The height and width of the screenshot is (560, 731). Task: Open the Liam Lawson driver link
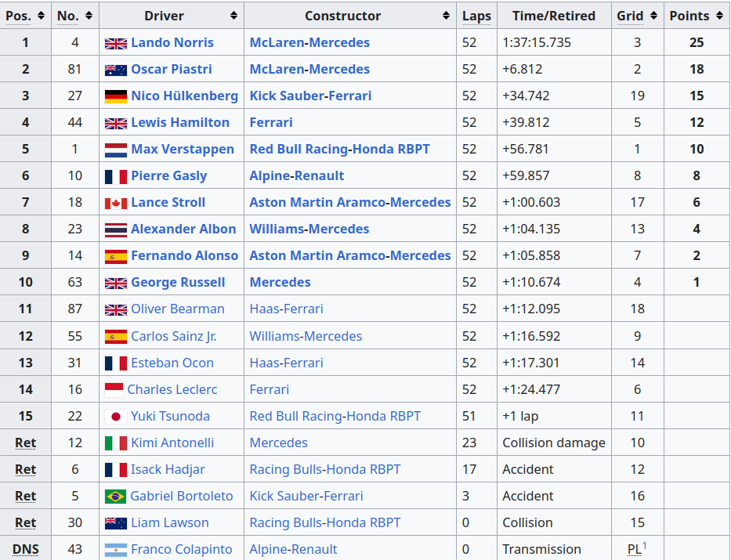[x=170, y=522]
